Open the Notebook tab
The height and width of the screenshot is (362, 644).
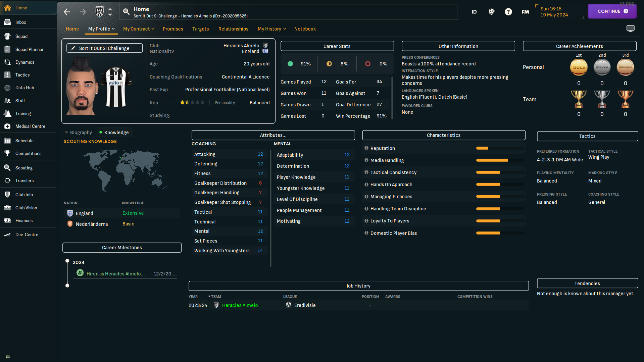[305, 29]
